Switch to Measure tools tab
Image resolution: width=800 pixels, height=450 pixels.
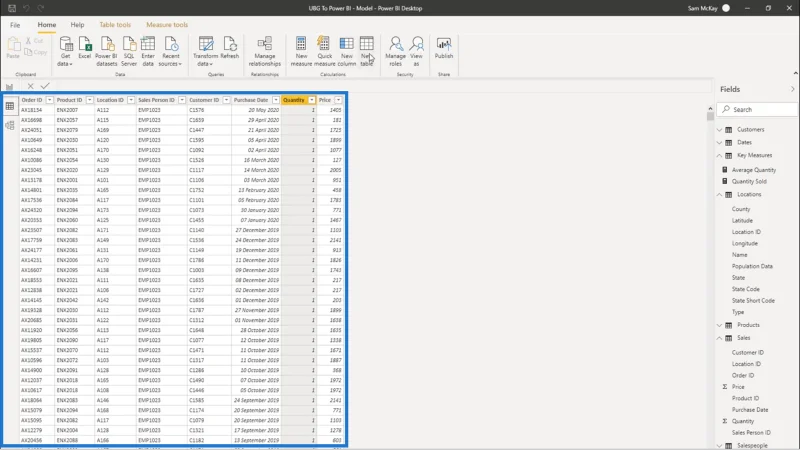(x=167, y=24)
